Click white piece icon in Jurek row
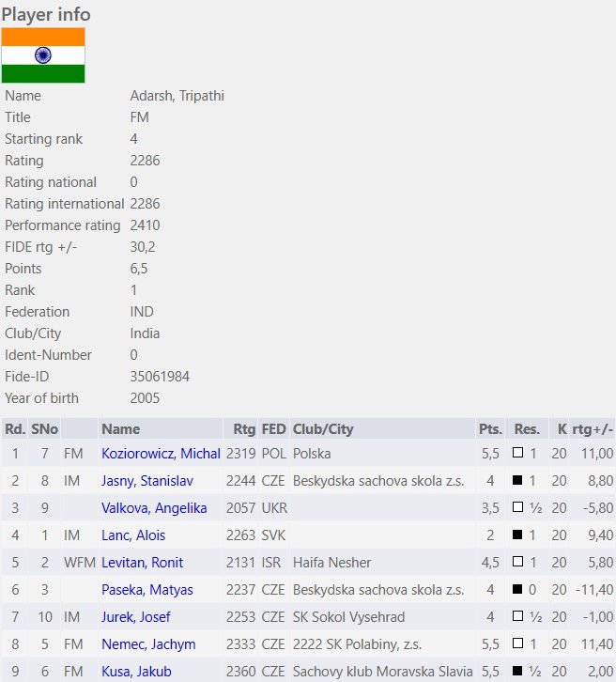The image size is (616, 682). click(517, 616)
